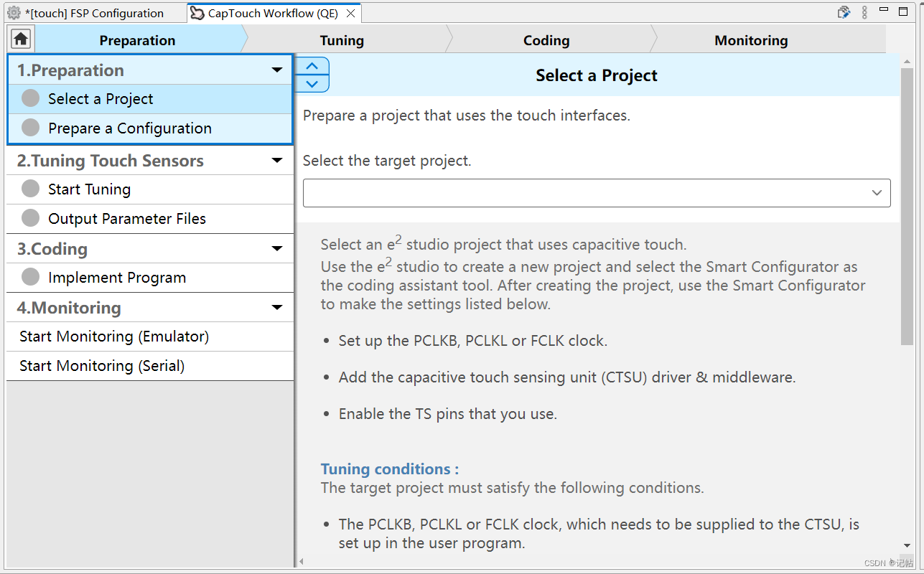The width and height of the screenshot is (924, 574).
Task: Click Start Monitoring (Serial)
Action: (x=102, y=366)
